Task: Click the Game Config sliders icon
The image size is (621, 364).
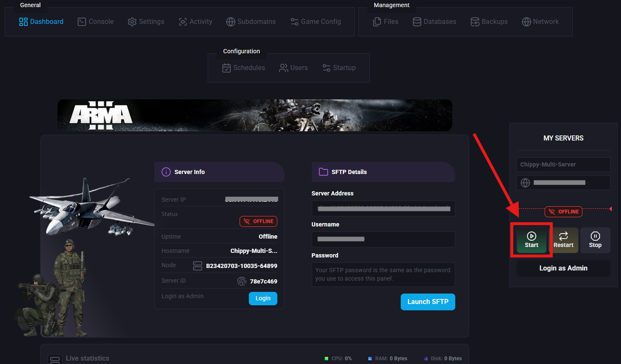Action: [295, 22]
